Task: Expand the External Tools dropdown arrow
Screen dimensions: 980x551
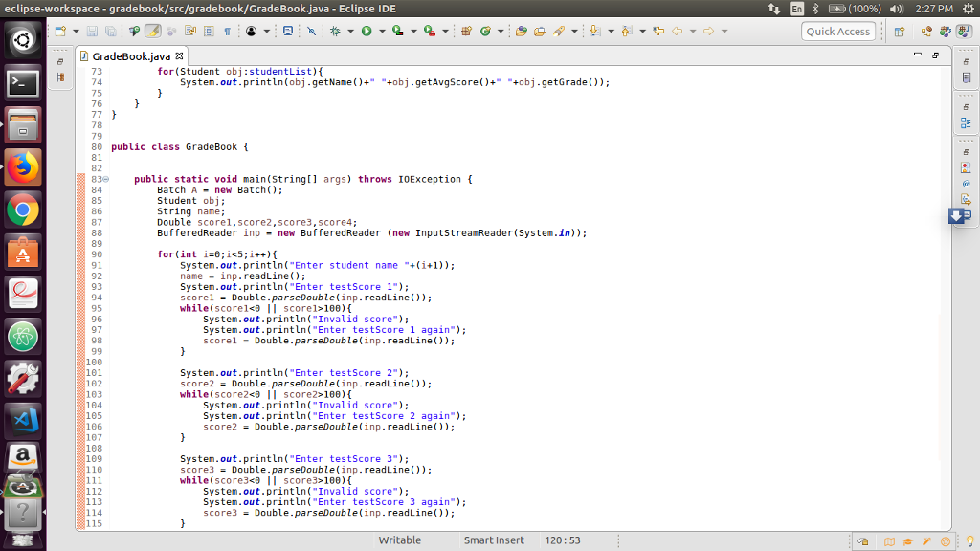Action: (x=445, y=32)
